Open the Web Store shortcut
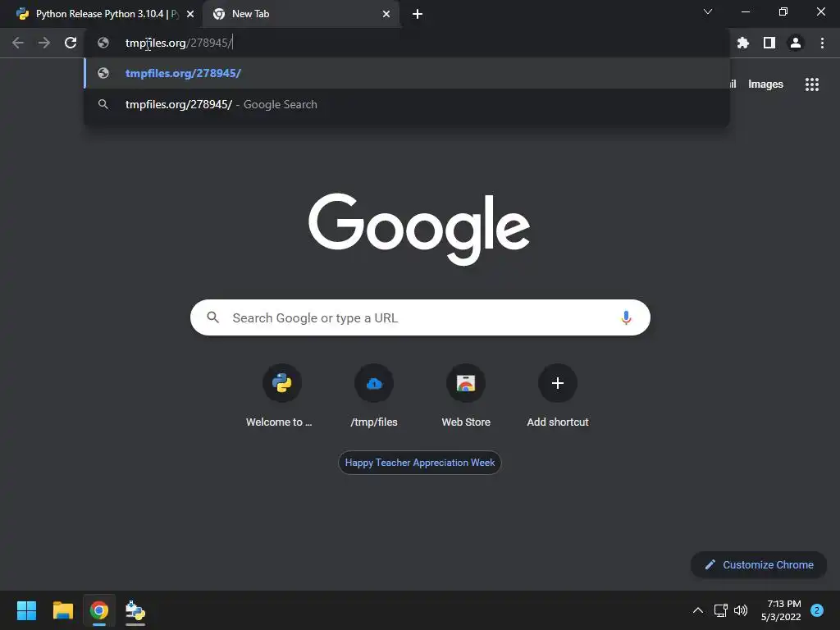Image resolution: width=840 pixels, height=630 pixels. tap(466, 396)
